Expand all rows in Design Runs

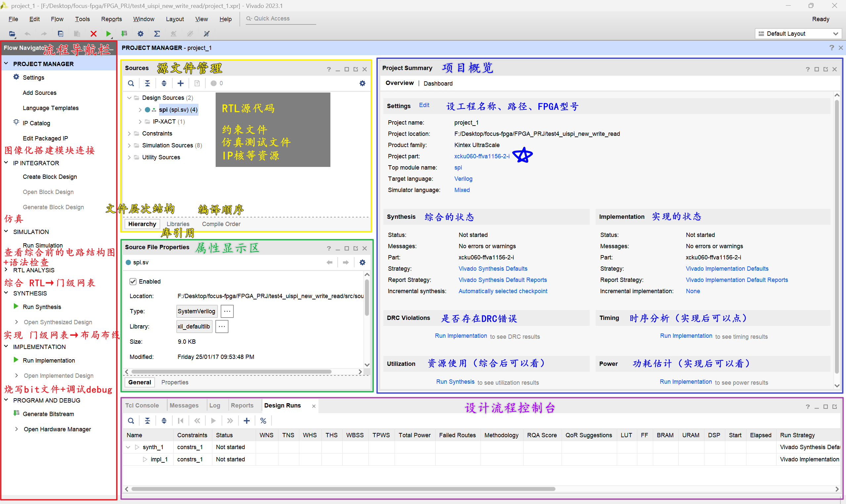tap(164, 421)
